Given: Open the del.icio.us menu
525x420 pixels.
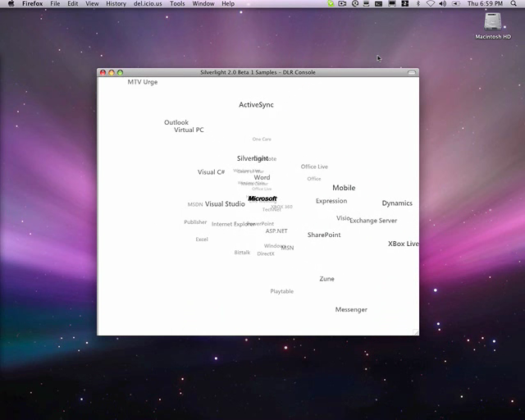Looking at the screenshot, I should click(148, 3).
